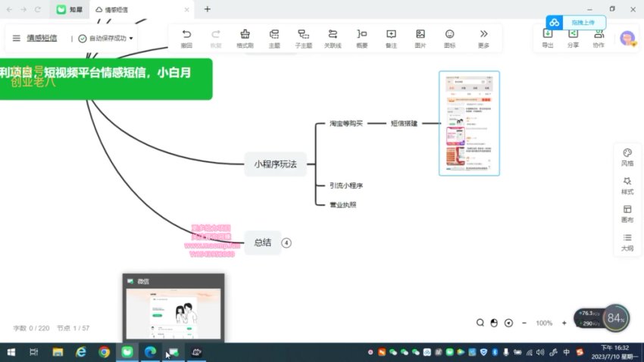Select the relationship line (关联线) tool
644x362 pixels.
click(333, 38)
